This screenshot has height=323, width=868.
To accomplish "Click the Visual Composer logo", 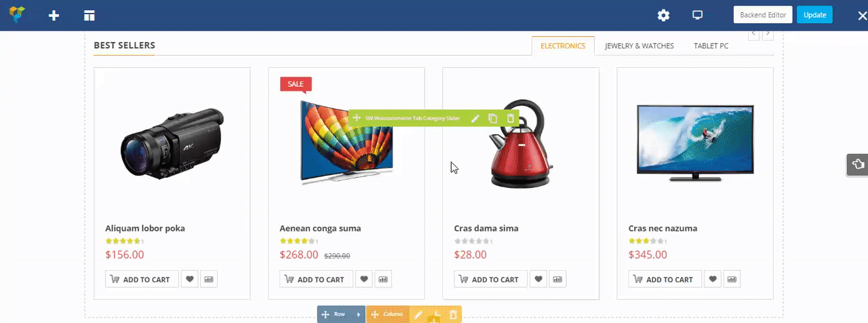I will pyautogui.click(x=18, y=15).
